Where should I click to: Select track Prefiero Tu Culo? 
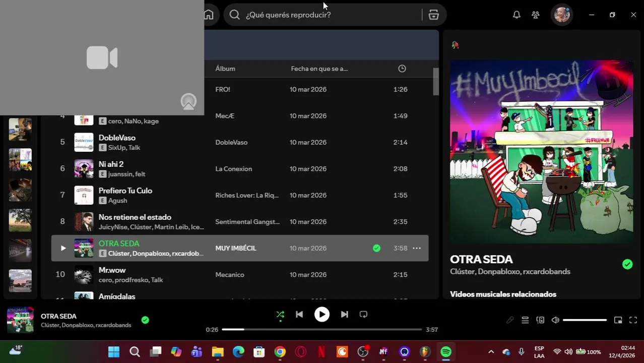coord(125,191)
